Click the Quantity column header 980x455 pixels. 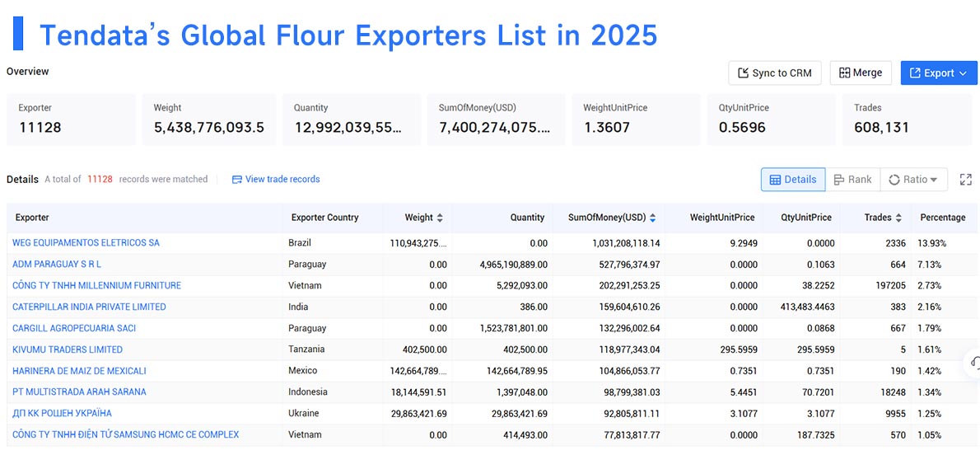click(x=527, y=218)
